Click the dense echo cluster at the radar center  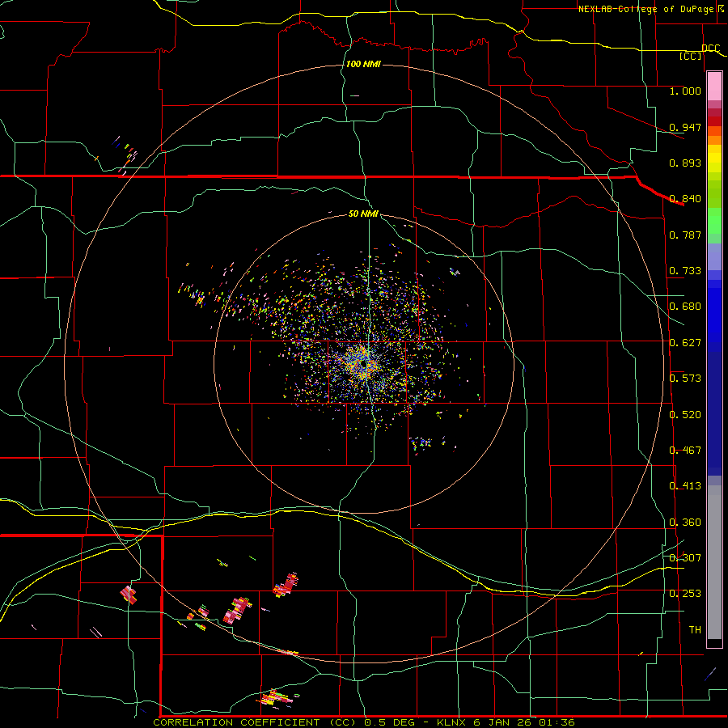pos(364,365)
